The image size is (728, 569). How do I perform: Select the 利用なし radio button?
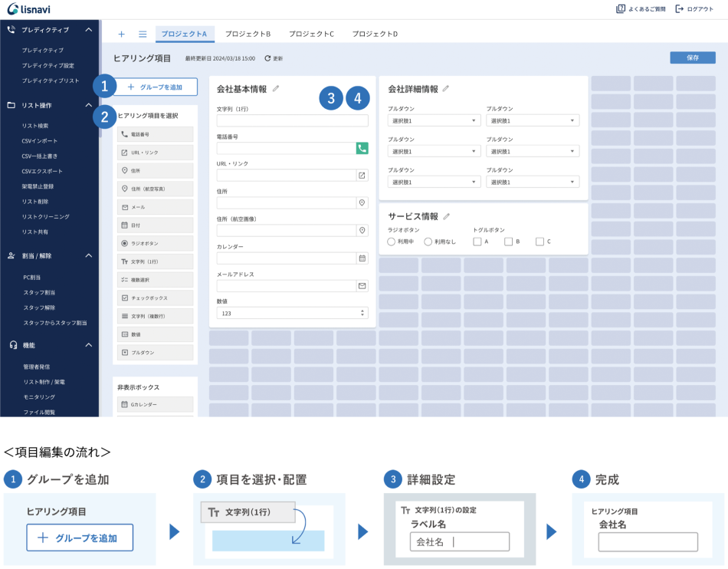coord(428,242)
